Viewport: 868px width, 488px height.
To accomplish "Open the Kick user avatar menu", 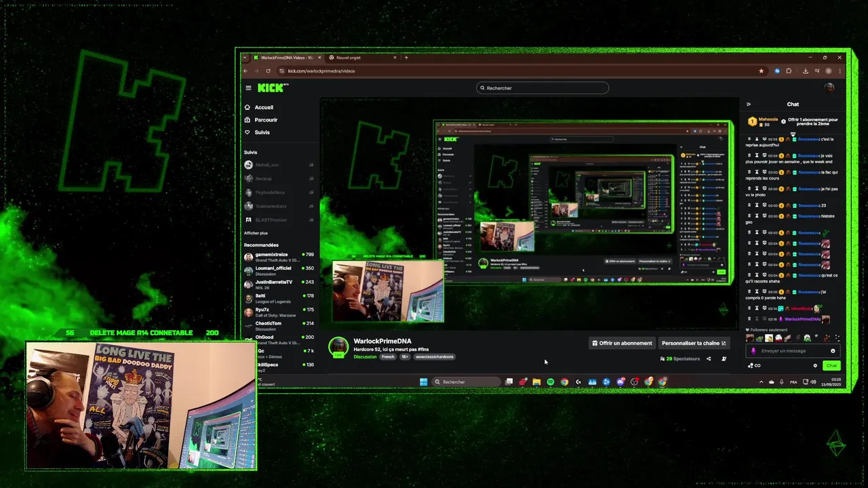I will pos(829,87).
